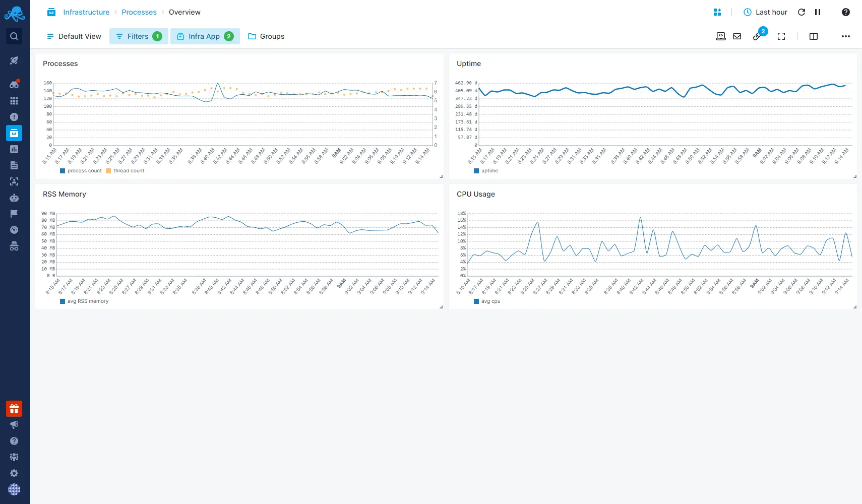This screenshot has width=862, height=504.
Task: Open Groups
Action: tap(266, 36)
